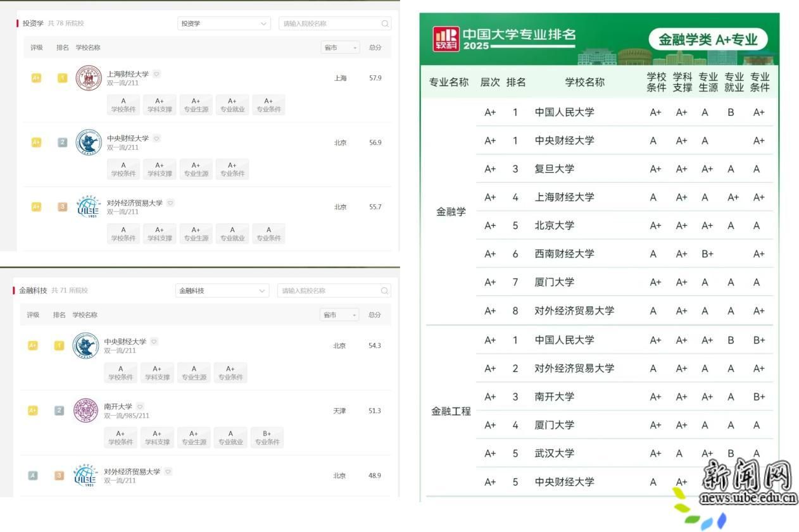The width and height of the screenshot is (799, 532).
Task: Click rank 2 badge in the 投资学 list
Action: pyautogui.click(x=62, y=142)
